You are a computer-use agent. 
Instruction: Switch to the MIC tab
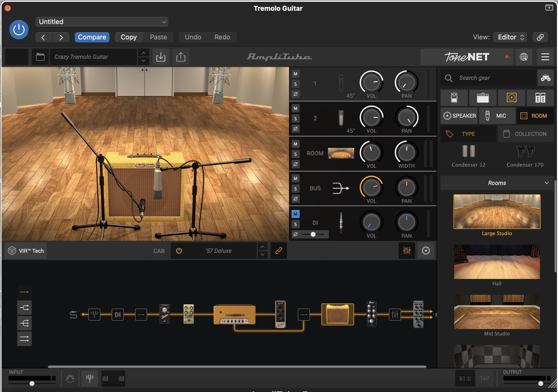pos(497,116)
